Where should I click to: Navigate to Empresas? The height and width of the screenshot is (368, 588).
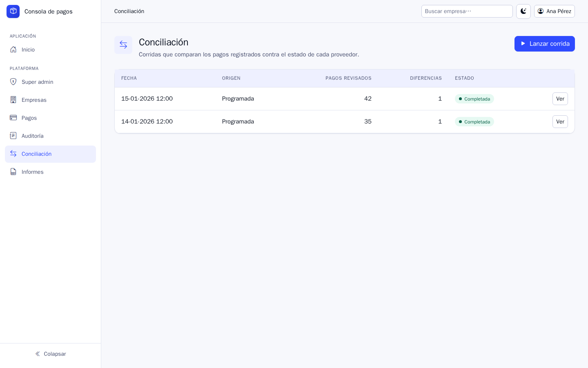click(x=51, y=100)
